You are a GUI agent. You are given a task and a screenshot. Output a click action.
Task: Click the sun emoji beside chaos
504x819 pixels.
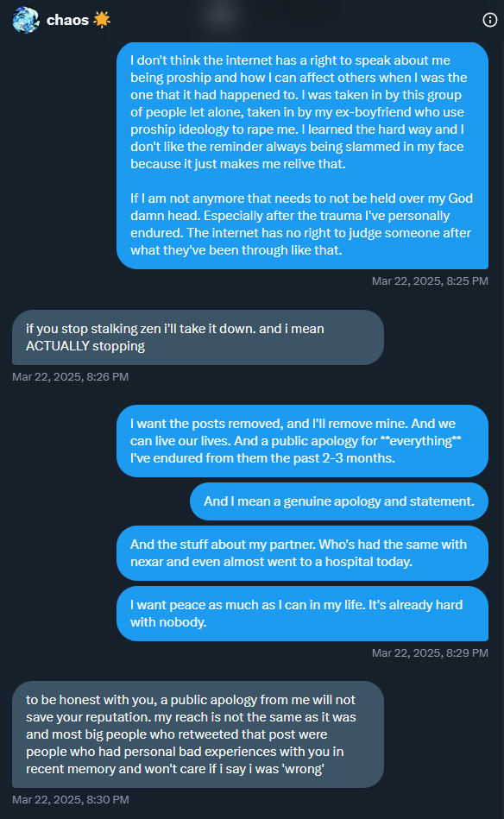pos(102,19)
